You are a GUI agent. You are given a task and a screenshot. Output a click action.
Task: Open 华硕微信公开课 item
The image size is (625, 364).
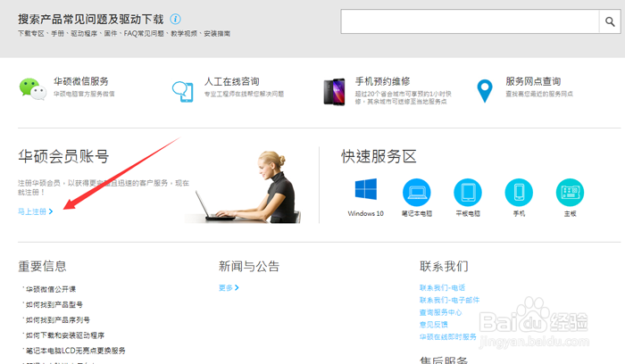pyautogui.click(x=51, y=289)
